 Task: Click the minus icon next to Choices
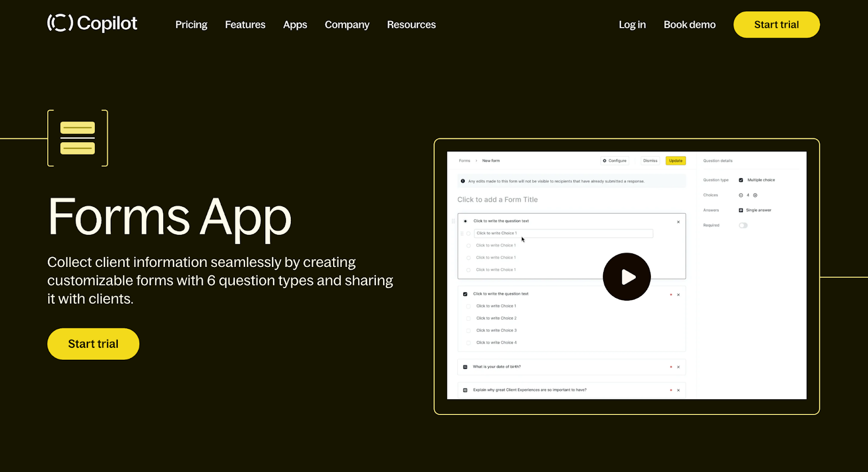(741, 195)
